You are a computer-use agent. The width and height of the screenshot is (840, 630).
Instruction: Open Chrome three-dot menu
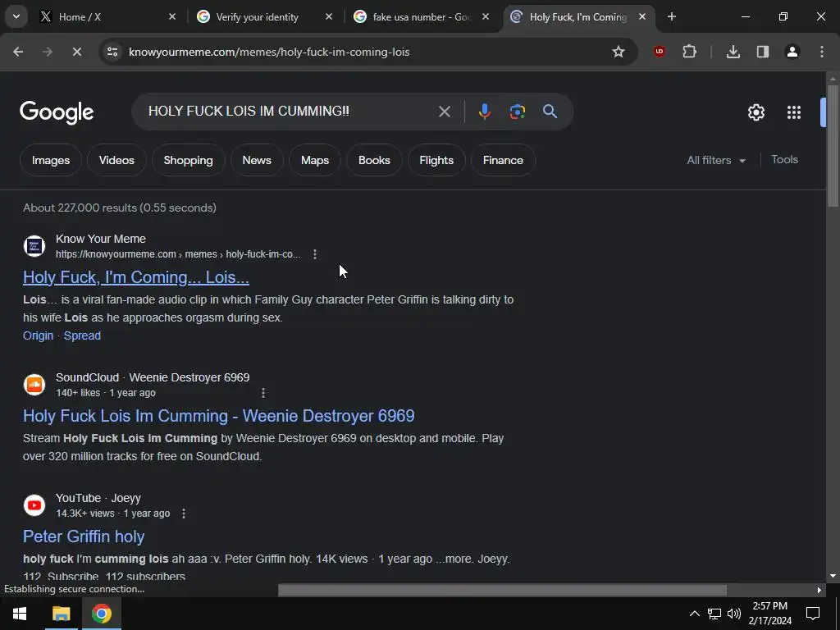pyautogui.click(x=822, y=52)
